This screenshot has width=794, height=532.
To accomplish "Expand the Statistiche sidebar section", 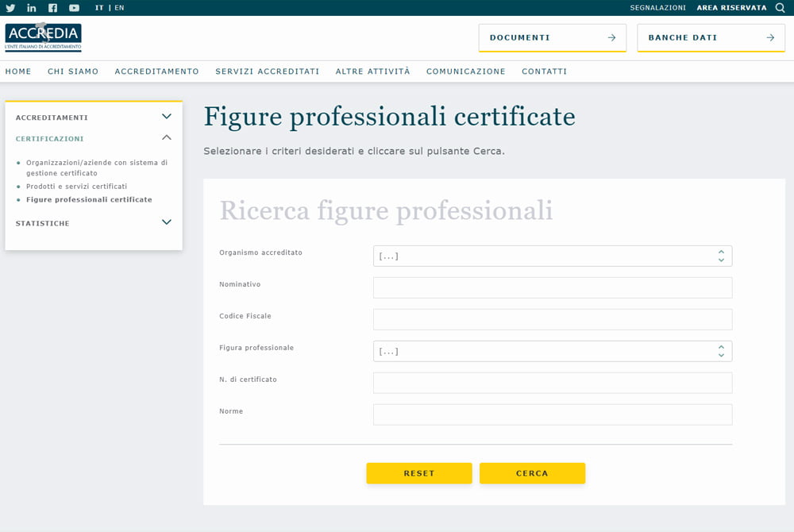I will click(166, 222).
